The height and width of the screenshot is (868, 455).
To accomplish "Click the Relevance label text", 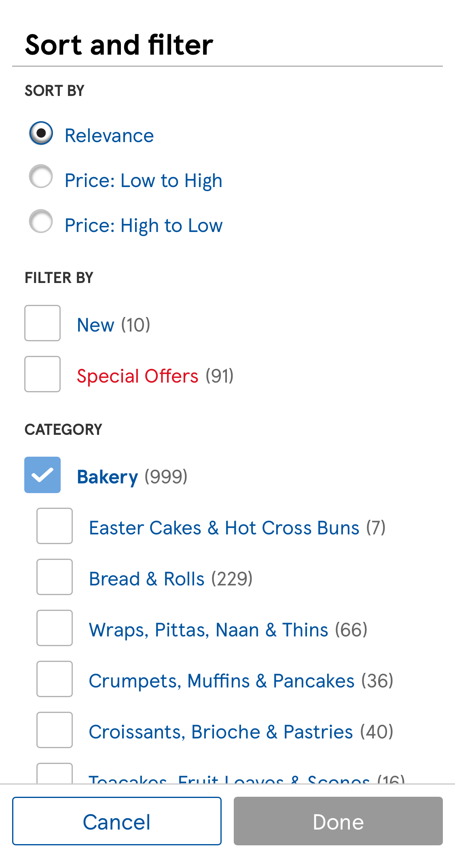I will click(x=109, y=136).
